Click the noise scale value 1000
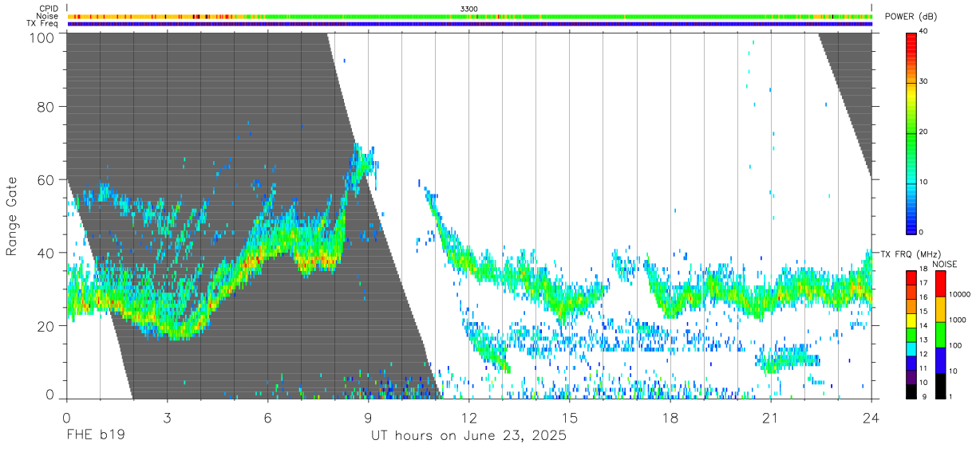980x452 pixels. [x=958, y=320]
